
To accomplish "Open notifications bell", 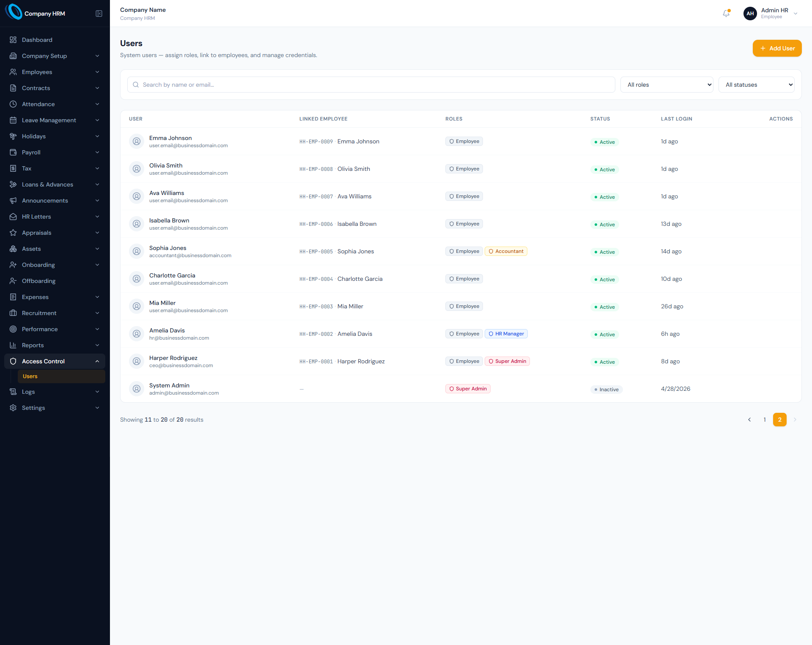I will point(726,14).
